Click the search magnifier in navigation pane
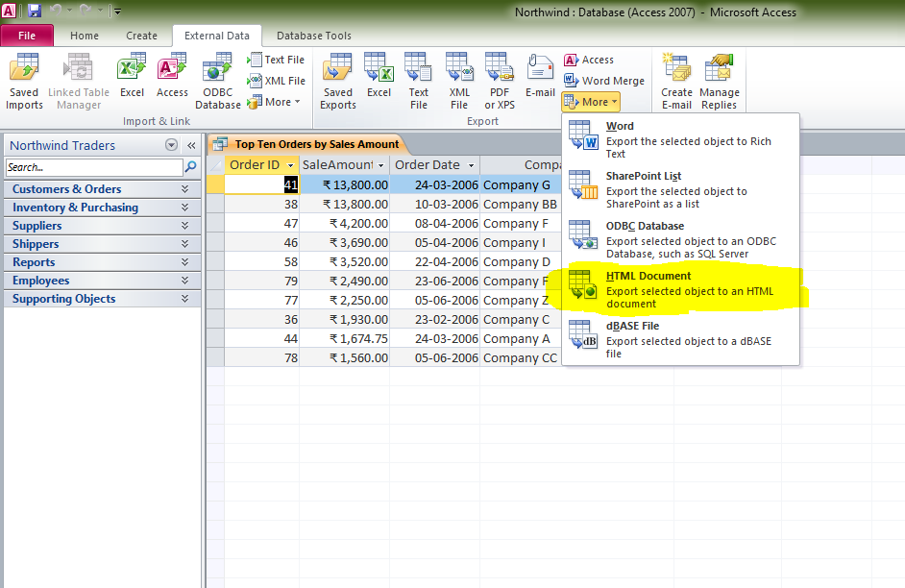Image resolution: width=905 pixels, height=588 pixels. tap(190, 167)
